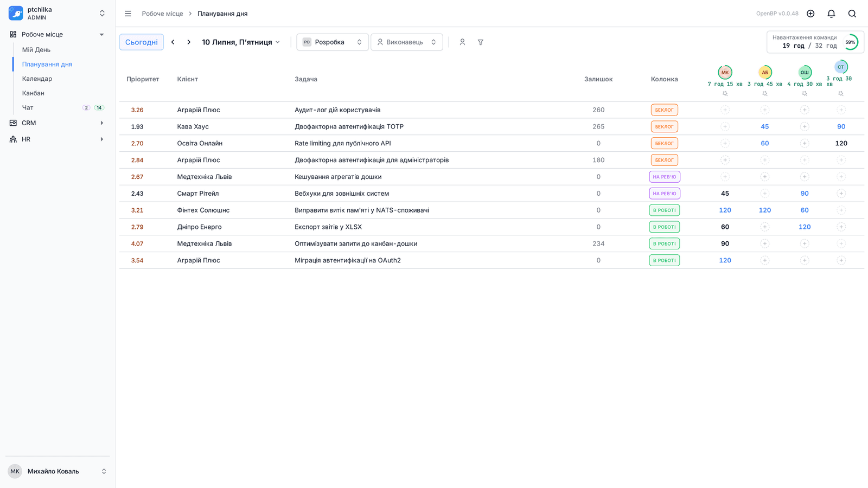This screenshot has height=488, width=868.
Task: Click the person icon beside the filter
Action: (462, 42)
